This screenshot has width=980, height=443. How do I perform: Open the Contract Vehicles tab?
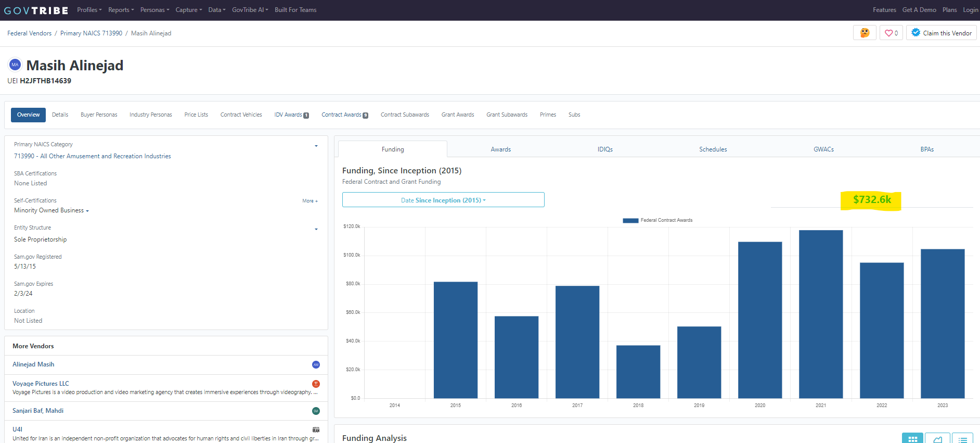pos(241,115)
